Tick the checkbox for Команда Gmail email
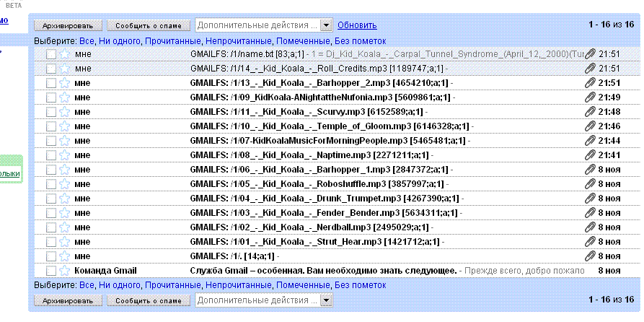 pos(50,271)
